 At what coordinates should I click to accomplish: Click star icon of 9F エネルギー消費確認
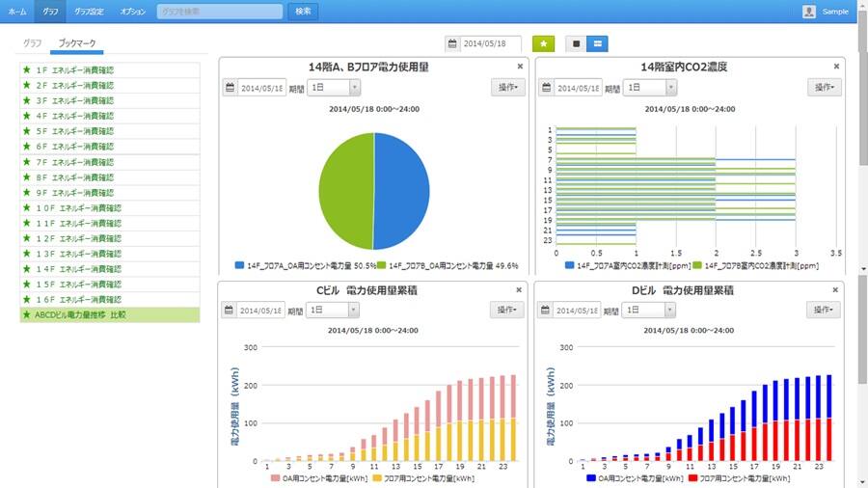tap(27, 193)
